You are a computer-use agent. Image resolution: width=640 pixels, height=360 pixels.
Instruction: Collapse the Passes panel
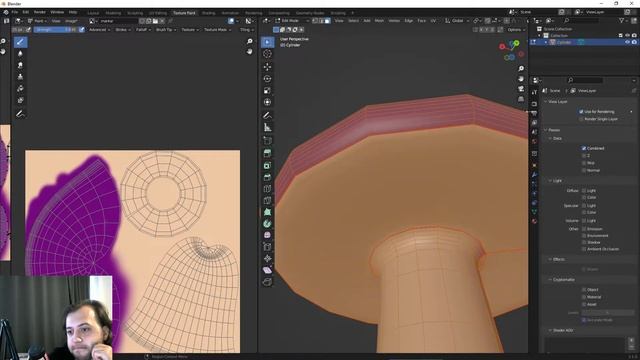(x=553, y=130)
